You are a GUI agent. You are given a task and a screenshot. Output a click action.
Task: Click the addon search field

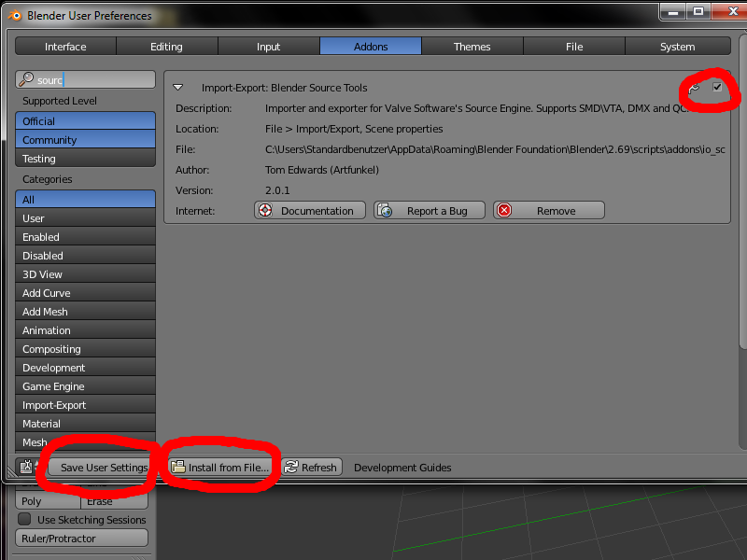[x=85, y=79]
